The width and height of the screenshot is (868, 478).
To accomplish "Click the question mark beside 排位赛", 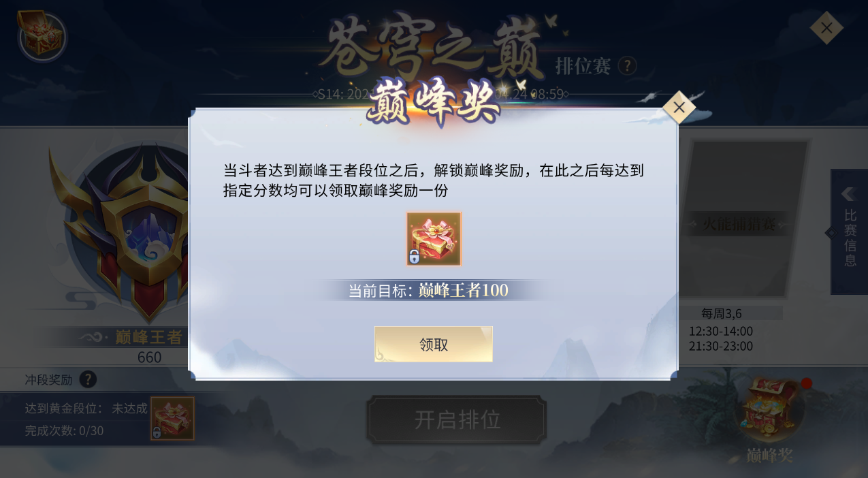I will pyautogui.click(x=627, y=66).
